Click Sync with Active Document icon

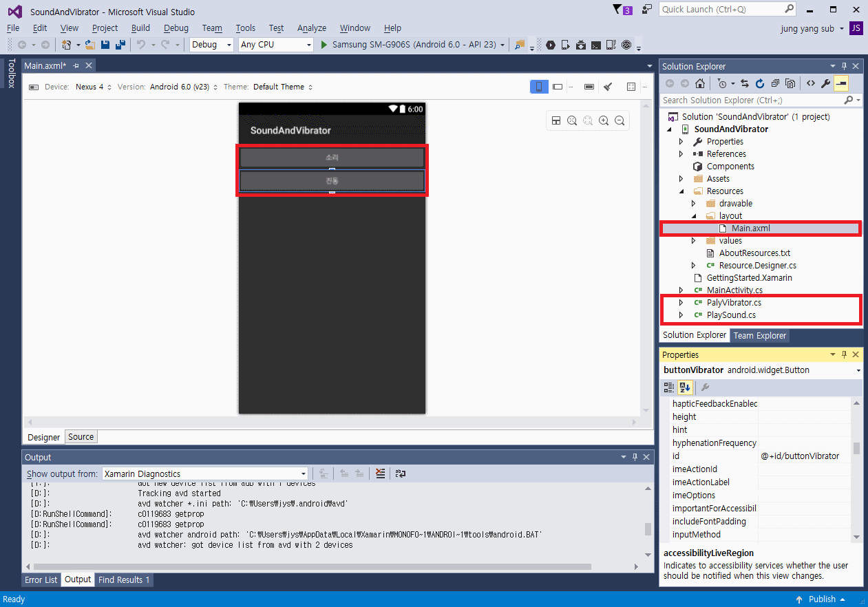(745, 83)
